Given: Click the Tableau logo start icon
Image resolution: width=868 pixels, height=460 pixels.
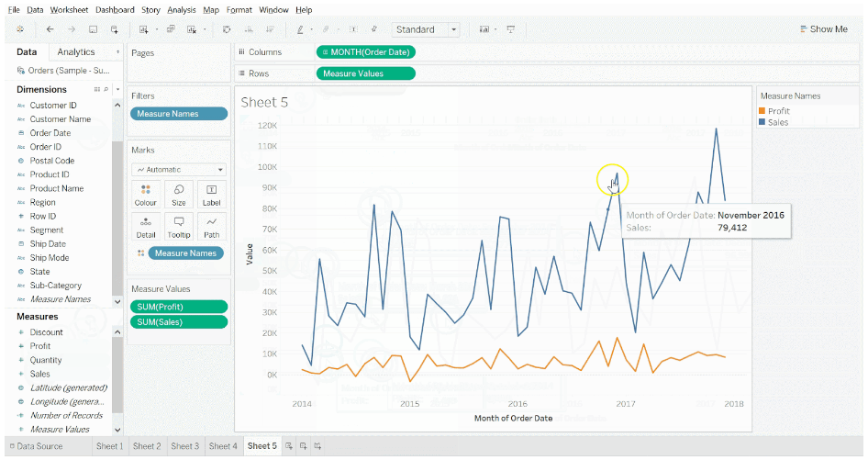Looking at the screenshot, I should [20, 29].
